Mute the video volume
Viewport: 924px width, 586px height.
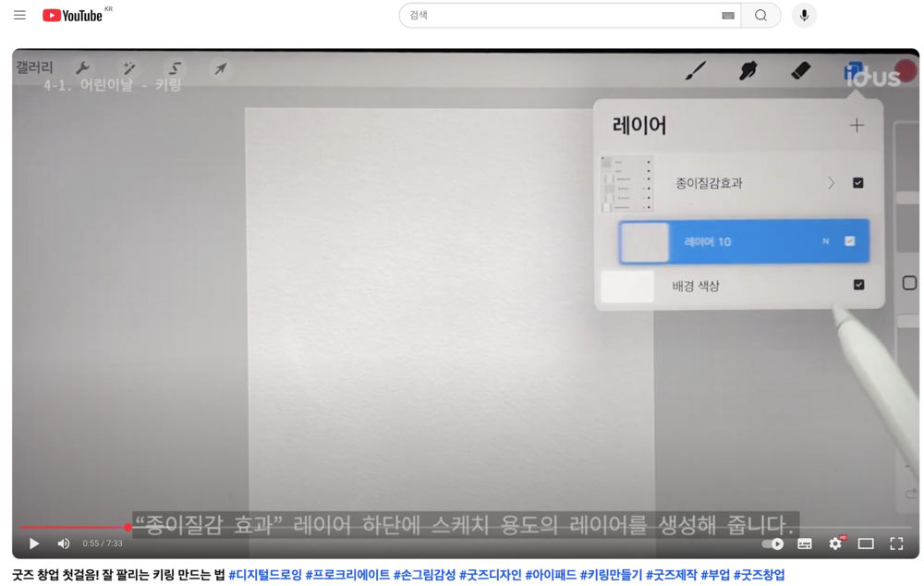click(64, 543)
